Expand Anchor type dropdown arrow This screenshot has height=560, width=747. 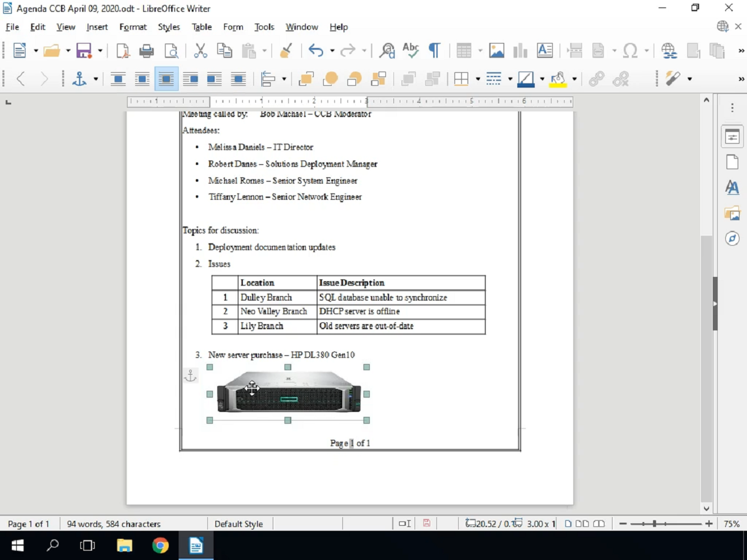tap(95, 79)
